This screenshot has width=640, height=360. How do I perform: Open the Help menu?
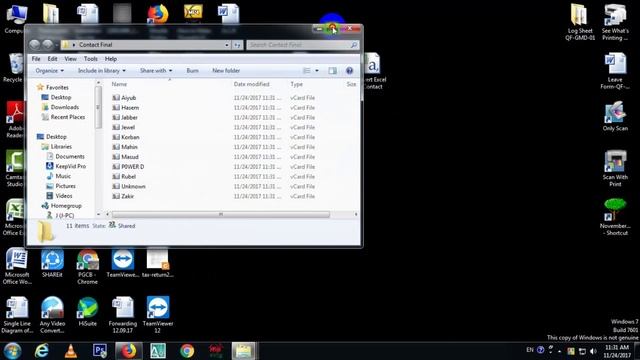click(x=111, y=59)
